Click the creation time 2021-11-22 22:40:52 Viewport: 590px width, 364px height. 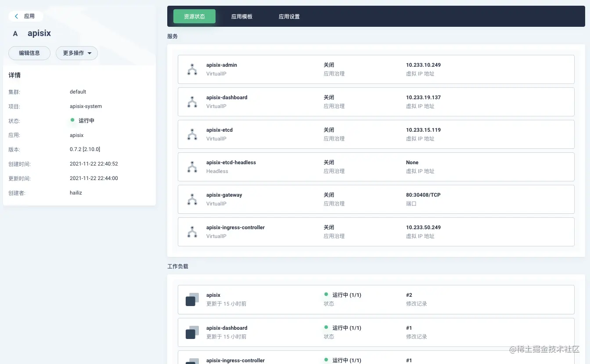[94, 164]
